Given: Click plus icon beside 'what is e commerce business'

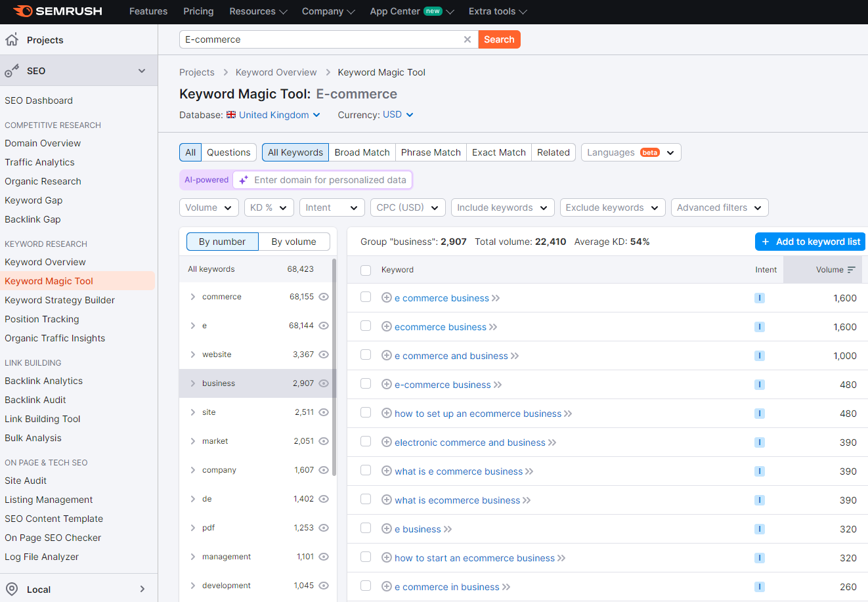Looking at the screenshot, I should click(387, 471).
